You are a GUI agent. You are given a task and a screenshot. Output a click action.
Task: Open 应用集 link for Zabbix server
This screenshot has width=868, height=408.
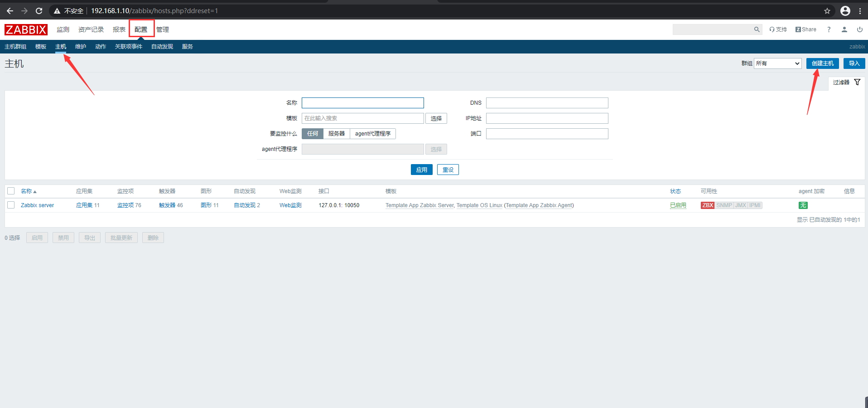pyautogui.click(x=84, y=205)
